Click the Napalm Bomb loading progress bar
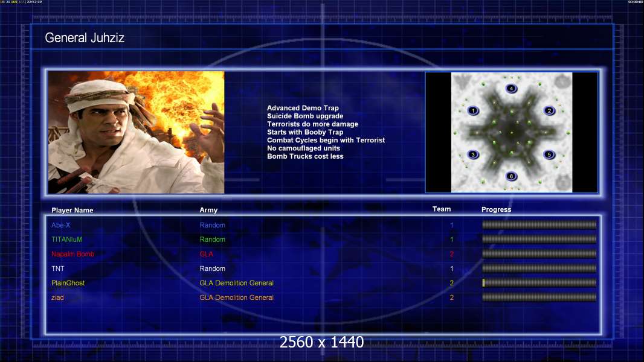 (539, 254)
